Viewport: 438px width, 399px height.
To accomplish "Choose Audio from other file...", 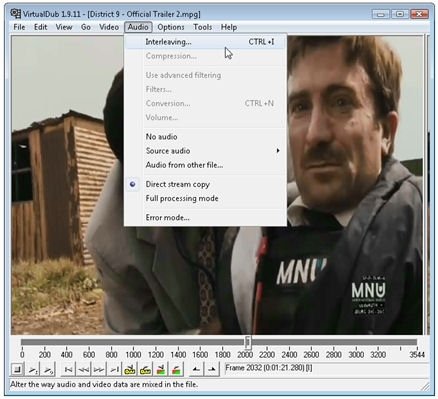I will click(205, 165).
